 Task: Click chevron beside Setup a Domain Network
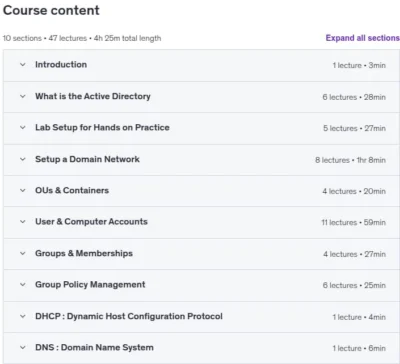tap(23, 159)
